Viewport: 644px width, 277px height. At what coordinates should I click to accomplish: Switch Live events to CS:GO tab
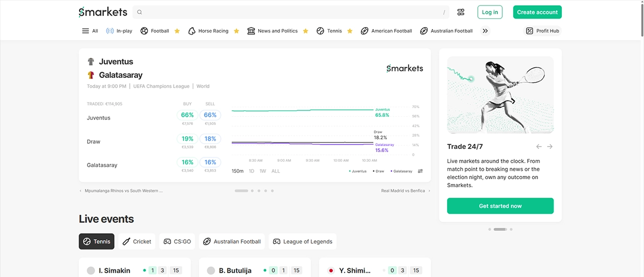point(177,241)
